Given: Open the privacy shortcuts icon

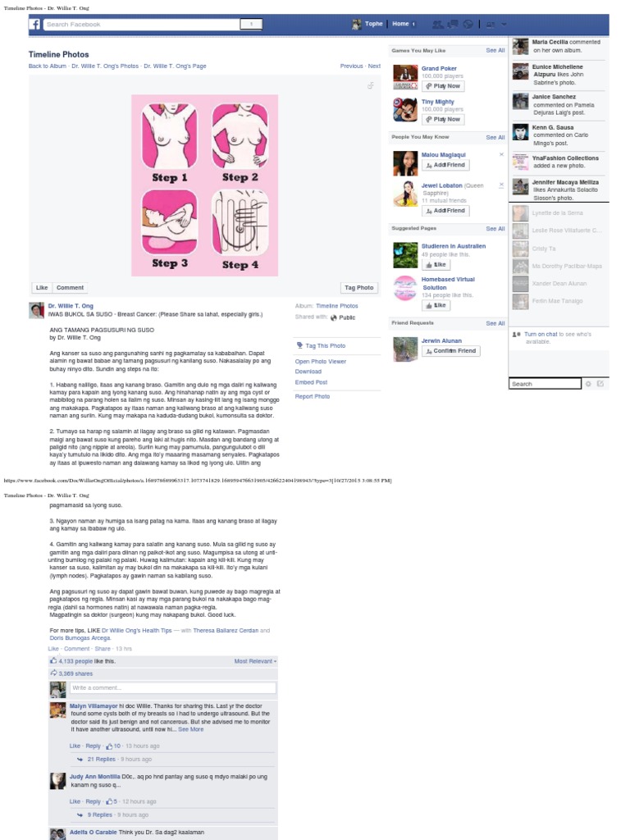Looking at the screenshot, I should [x=491, y=24].
